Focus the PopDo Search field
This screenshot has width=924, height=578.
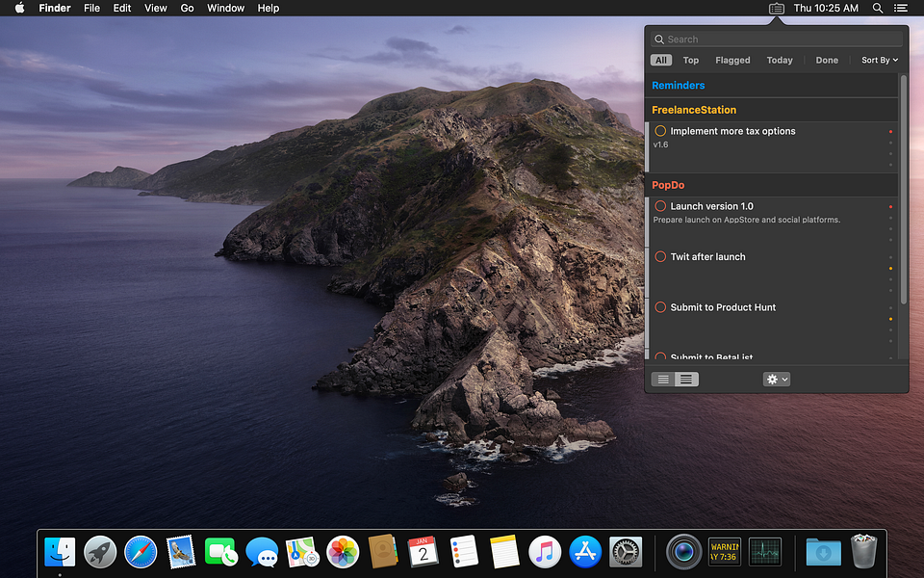tap(777, 39)
